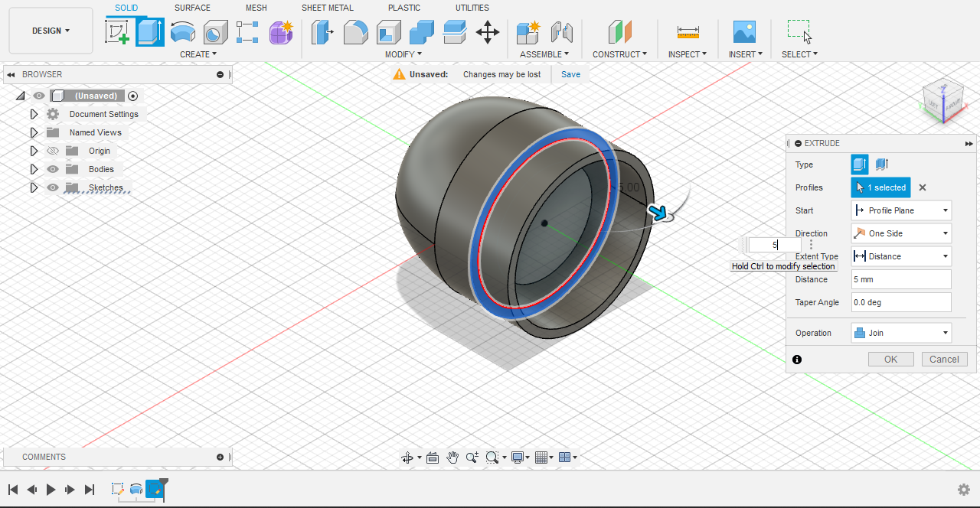Select the Press Pull tool
The width and height of the screenshot is (980, 508).
[323, 32]
